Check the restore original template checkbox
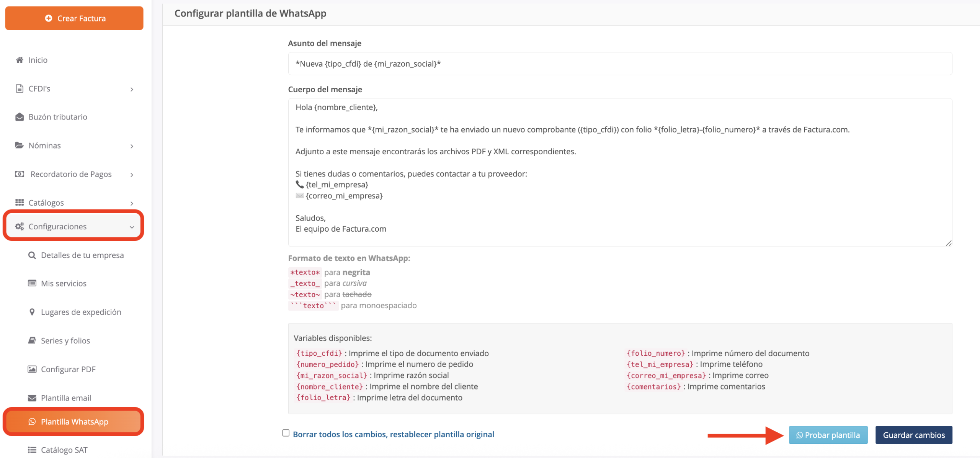 [x=286, y=433]
